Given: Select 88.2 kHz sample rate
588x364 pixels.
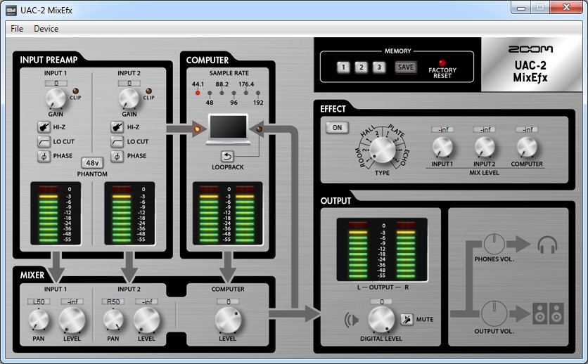Looking at the screenshot, I should pos(222,93).
